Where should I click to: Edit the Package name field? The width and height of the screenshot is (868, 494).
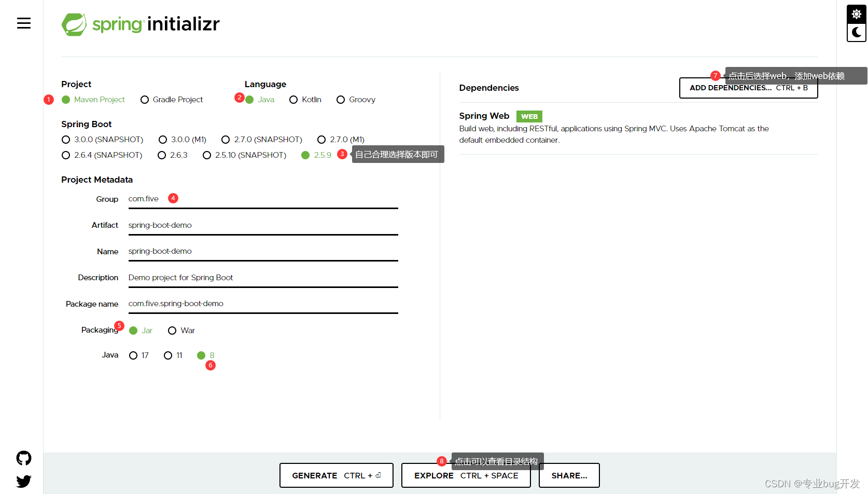(x=263, y=304)
